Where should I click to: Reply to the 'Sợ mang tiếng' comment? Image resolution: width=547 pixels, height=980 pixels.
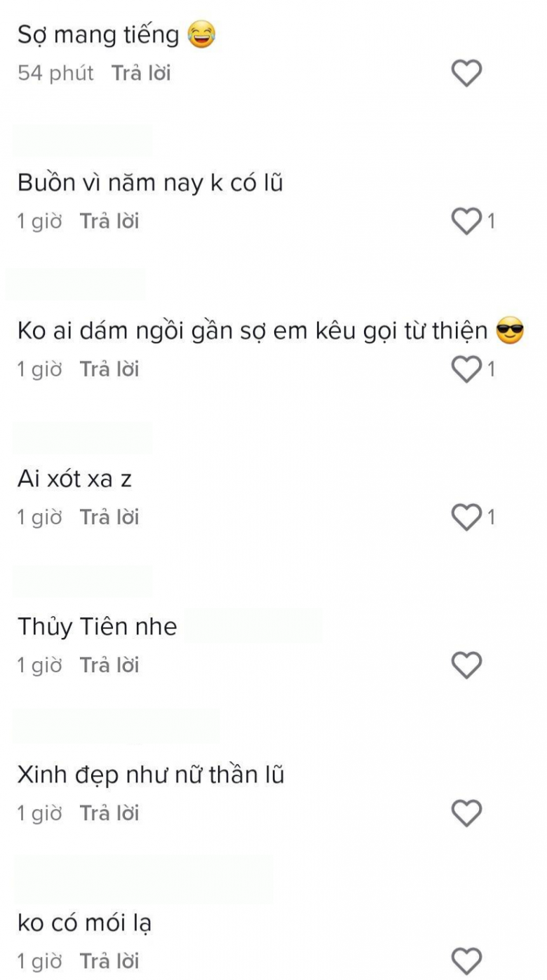(x=141, y=74)
